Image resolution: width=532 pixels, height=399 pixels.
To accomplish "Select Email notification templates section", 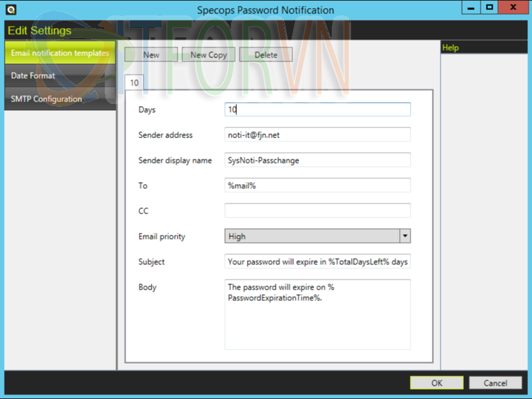I will pos(60,53).
